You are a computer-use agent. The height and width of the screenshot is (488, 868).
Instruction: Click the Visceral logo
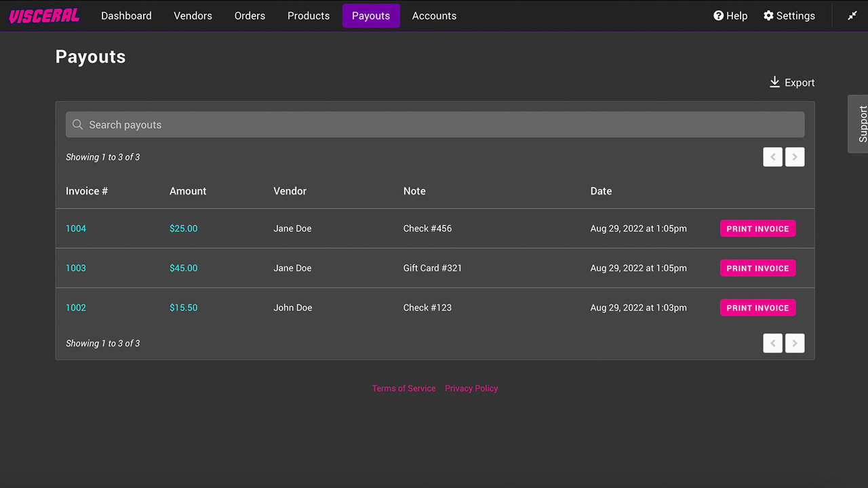(44, 16)
